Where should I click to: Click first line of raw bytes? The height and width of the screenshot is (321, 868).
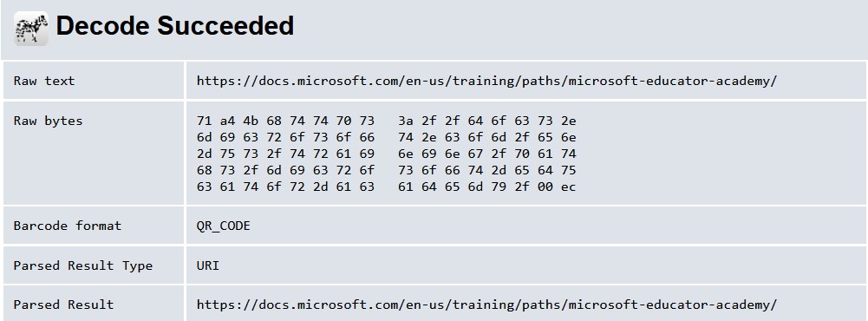point(387,121)
